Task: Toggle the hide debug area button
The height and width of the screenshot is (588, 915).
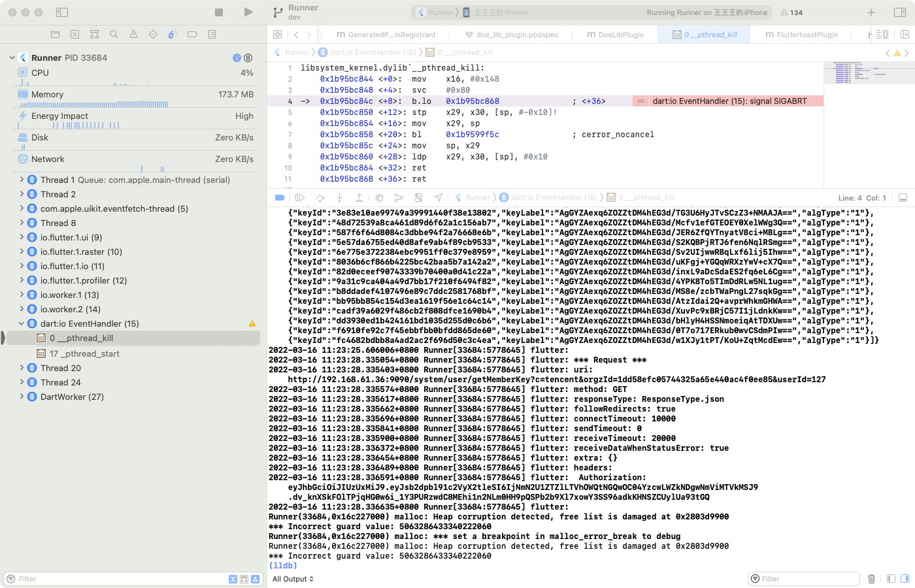Action: point(905,197)
